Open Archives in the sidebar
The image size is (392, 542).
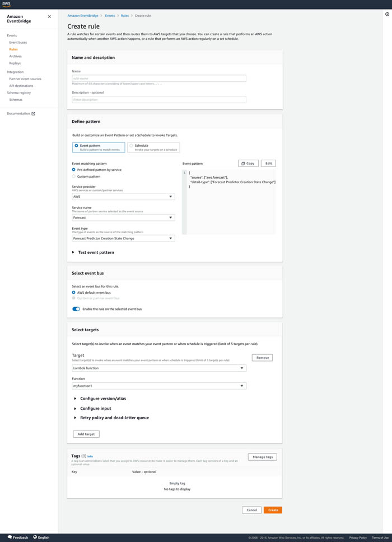point(16,57)
